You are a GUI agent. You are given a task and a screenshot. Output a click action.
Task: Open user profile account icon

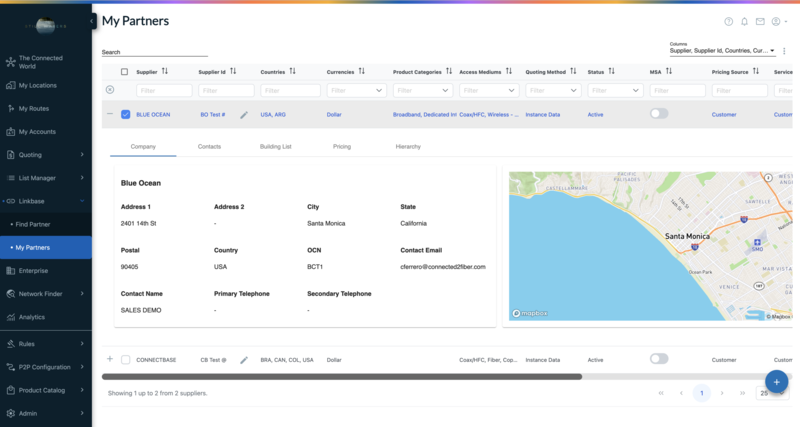click(776, 21)
